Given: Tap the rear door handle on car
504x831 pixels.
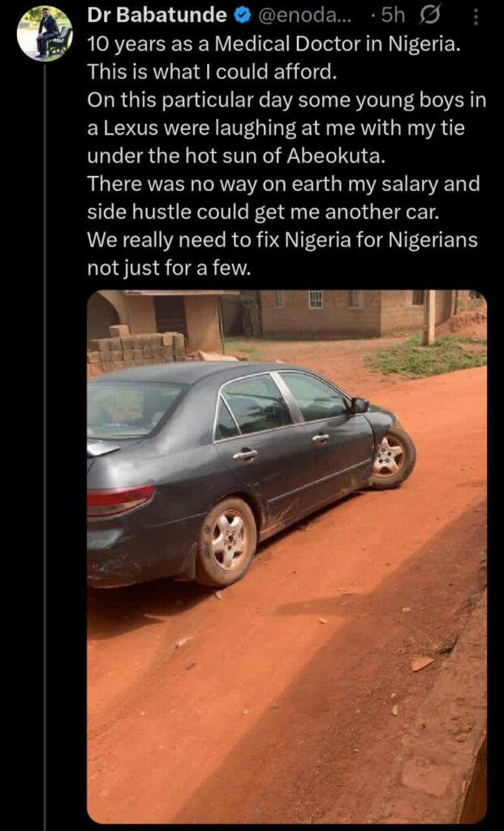Looking at the screenshot, I should click(244, 454).
